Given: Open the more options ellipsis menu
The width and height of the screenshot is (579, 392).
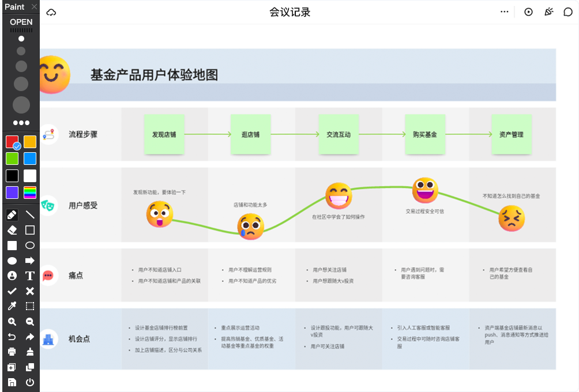Looking at the screenshot, I should [505, 12].
